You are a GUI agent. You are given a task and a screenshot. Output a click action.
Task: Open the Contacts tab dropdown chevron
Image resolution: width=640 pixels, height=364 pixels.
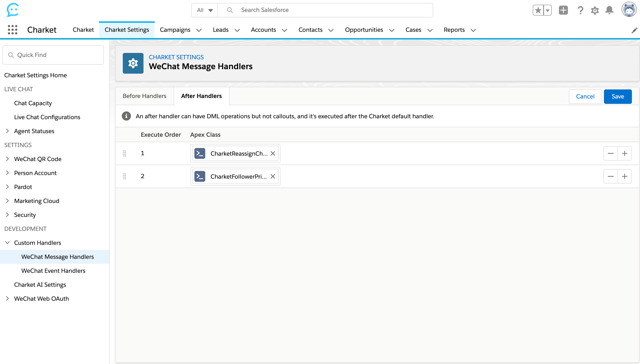click(331, 30)
